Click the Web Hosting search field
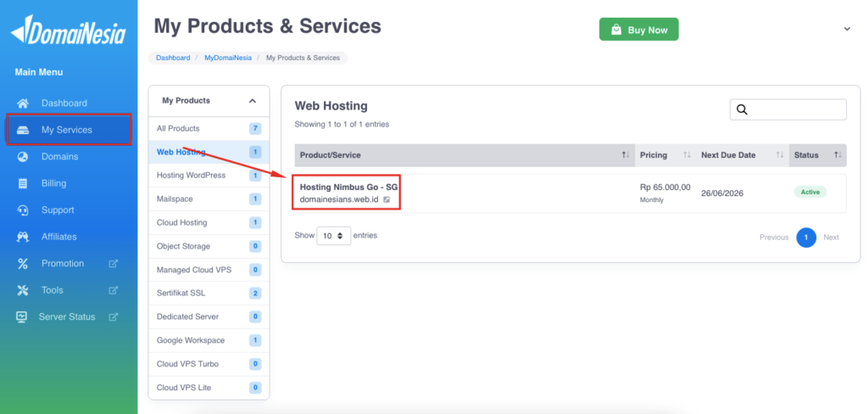The height and width of the screenshot is (414, 868). [x=787, y=109]
